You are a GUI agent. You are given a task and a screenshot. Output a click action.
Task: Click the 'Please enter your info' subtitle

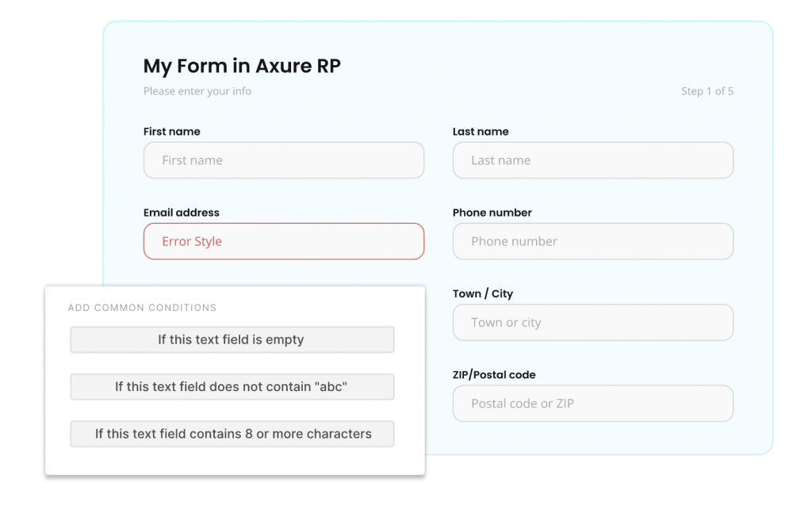click(x=197, y=91)
